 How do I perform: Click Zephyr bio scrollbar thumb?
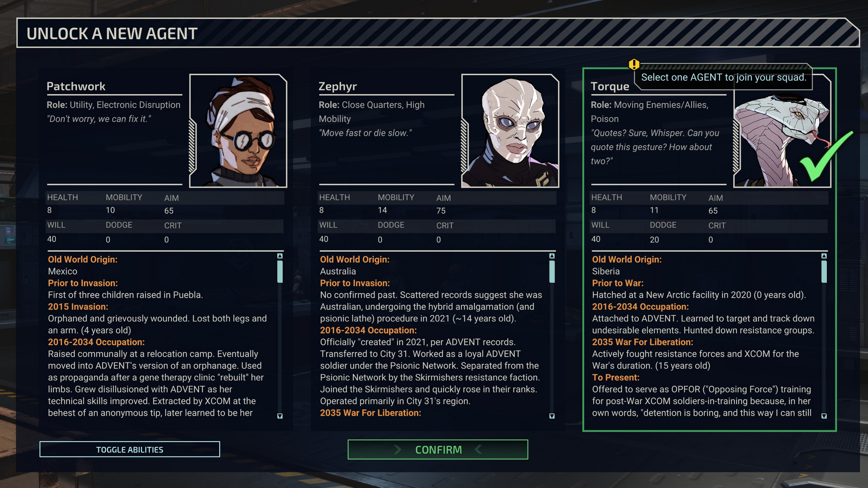click(x=552, y=272)
